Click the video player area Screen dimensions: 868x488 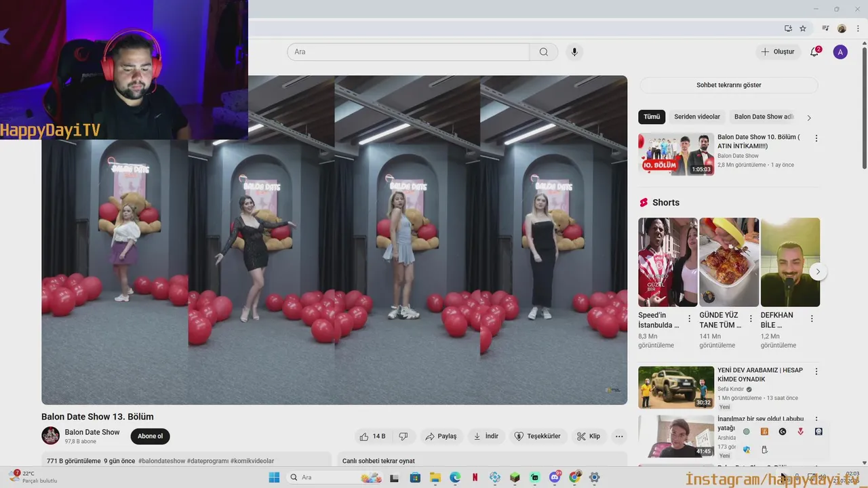point(334,240)
